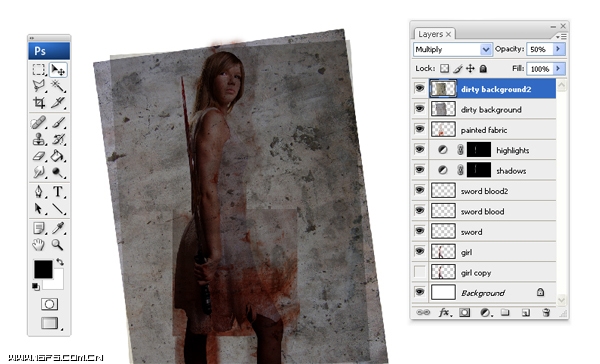Select the Eraser tool
The width and height of the screenshot is (600, 364).
tap(39, 156)
